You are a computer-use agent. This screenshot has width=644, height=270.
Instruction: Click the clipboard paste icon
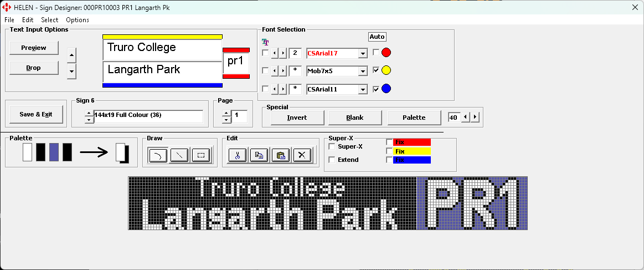click(280, 155)
